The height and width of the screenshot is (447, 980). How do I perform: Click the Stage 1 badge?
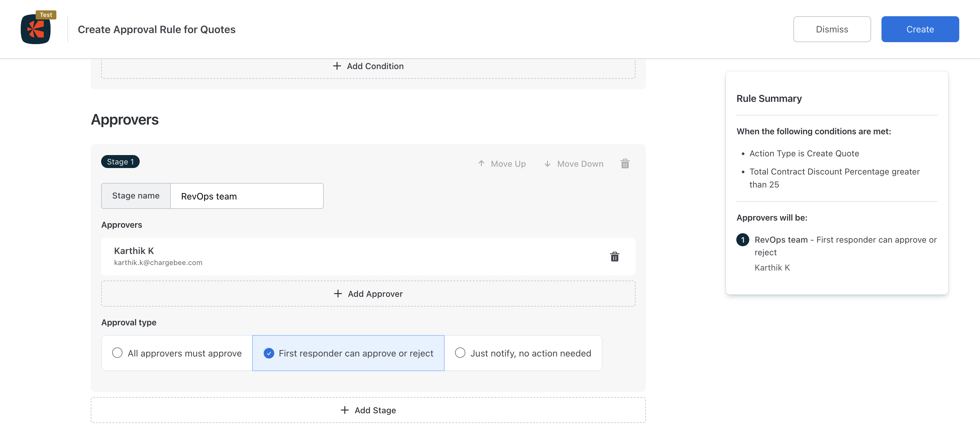120,162
